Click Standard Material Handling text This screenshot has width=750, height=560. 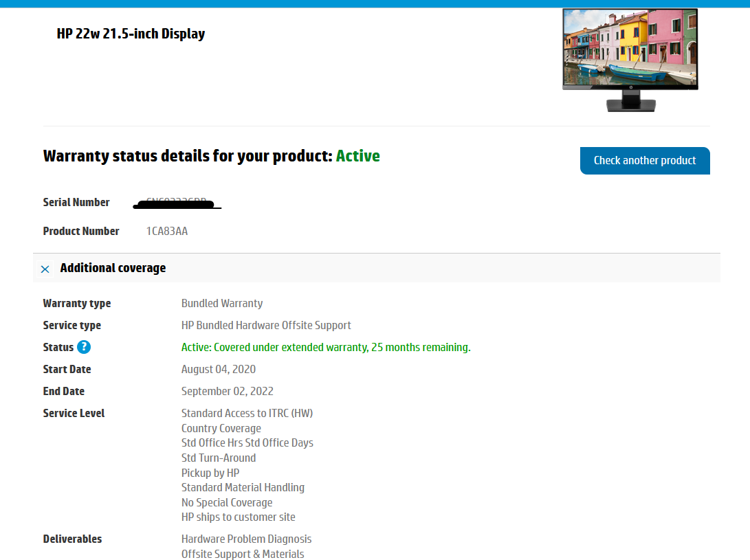coord(243,487)
